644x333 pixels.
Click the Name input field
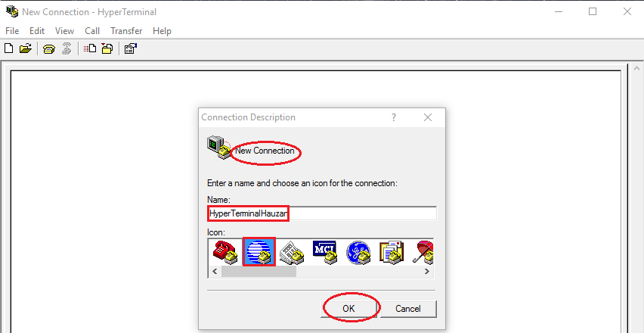(322, 213)
